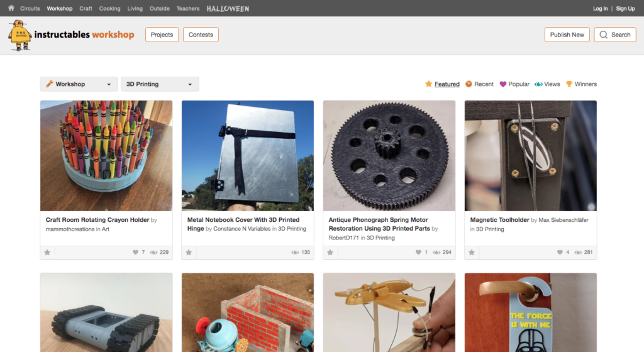The height and width of the screenshot is (352, 644).
Task: Sort projects by Popular heart icon
Action: (x=502, y=84)
